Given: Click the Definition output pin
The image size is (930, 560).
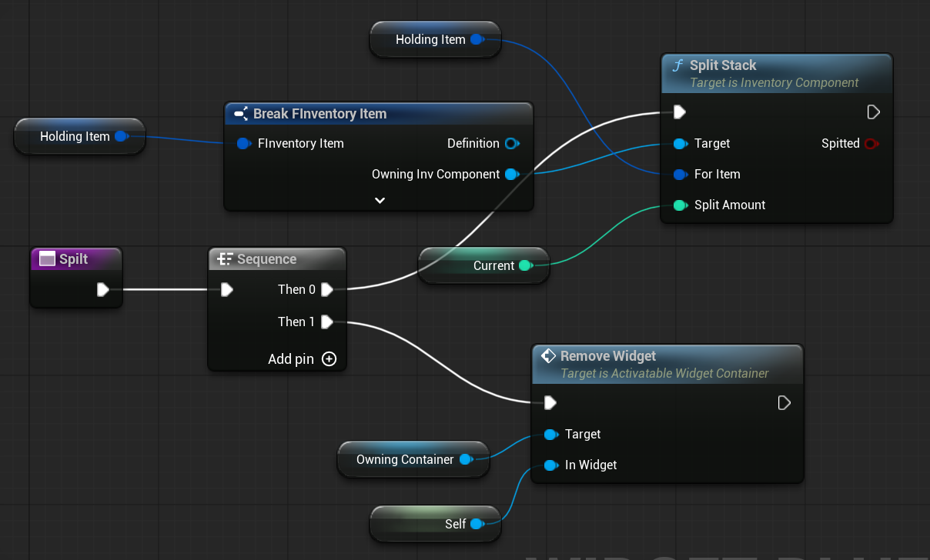Looking at the screenshot, I should point(511,143).
